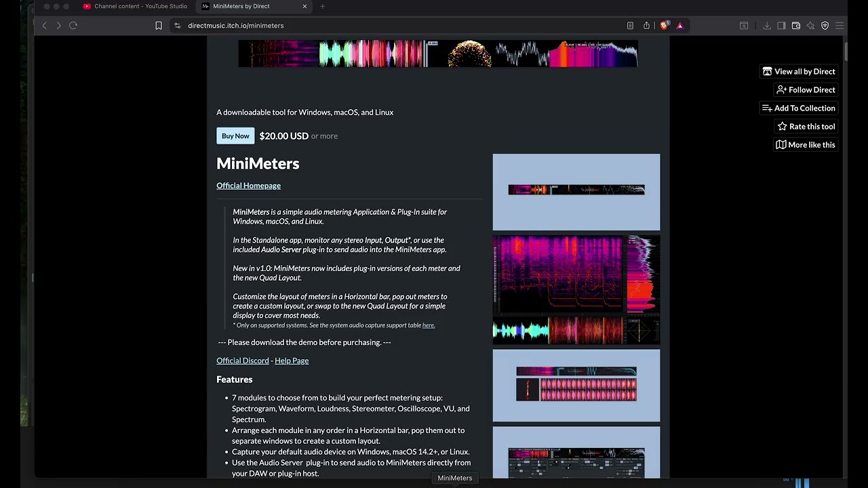Click the MiniMeters heading
Image resolution: width=868 pixels, height=488 pixels.
point(258,163)
